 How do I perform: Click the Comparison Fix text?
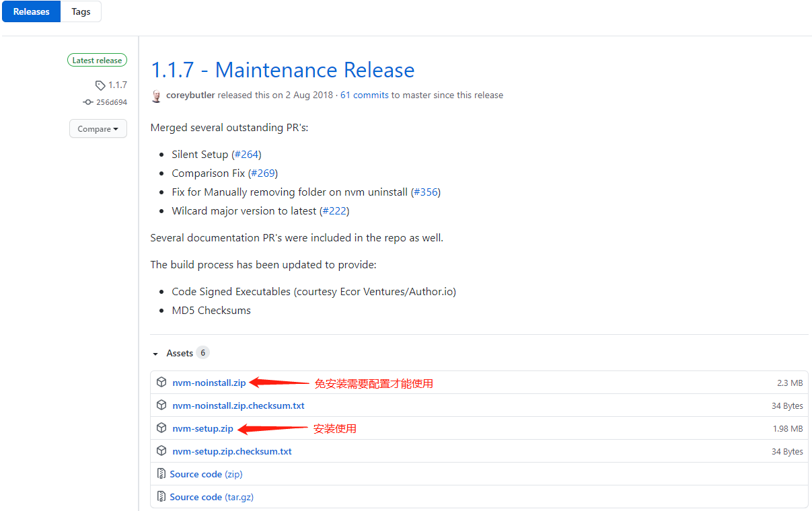coord(209,173)
